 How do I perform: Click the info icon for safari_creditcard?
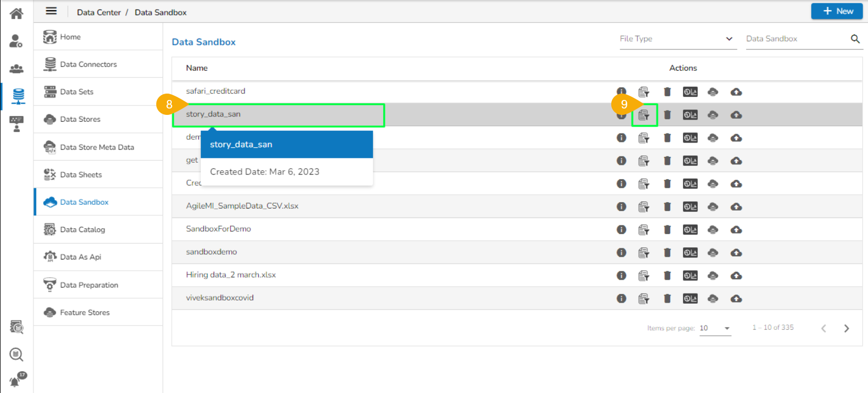click(x=621, y=91)
